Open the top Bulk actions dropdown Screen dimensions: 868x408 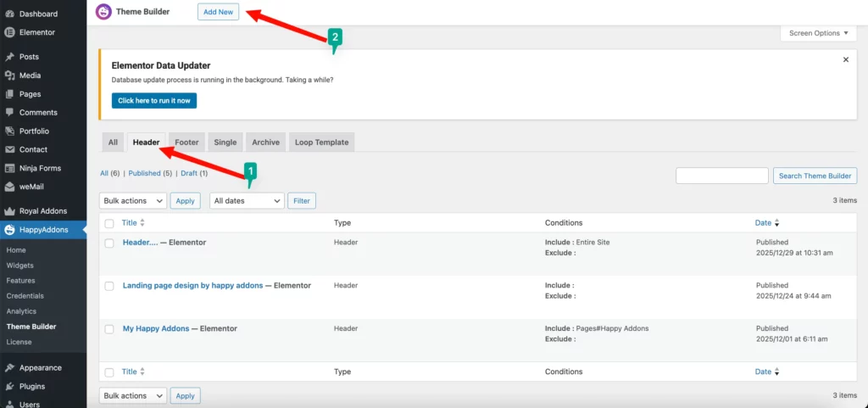[133, 201]
